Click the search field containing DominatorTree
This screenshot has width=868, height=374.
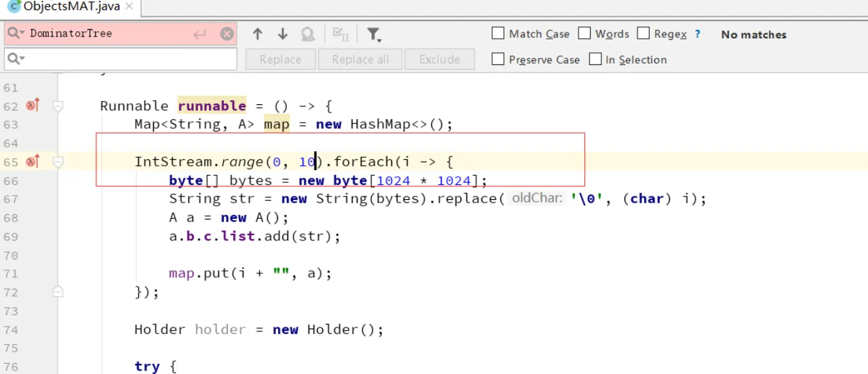pos(121,34)
